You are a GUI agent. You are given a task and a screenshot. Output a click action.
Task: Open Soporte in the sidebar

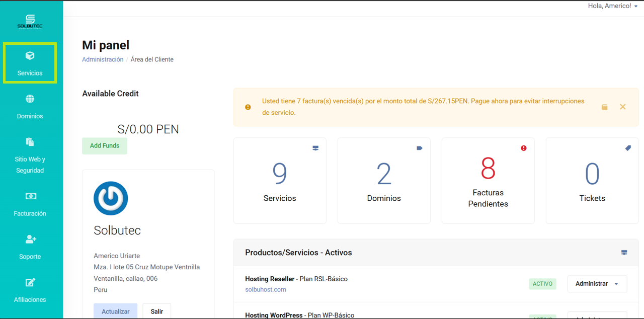pyautogui.click(x=30, y=247)
